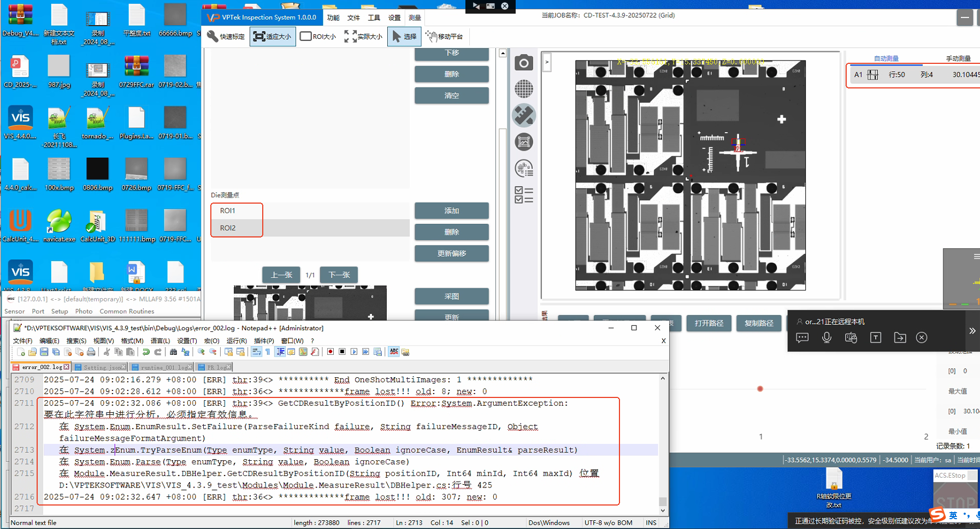Select ROI2 in the Die measurement list

click(x=228, y=228)
